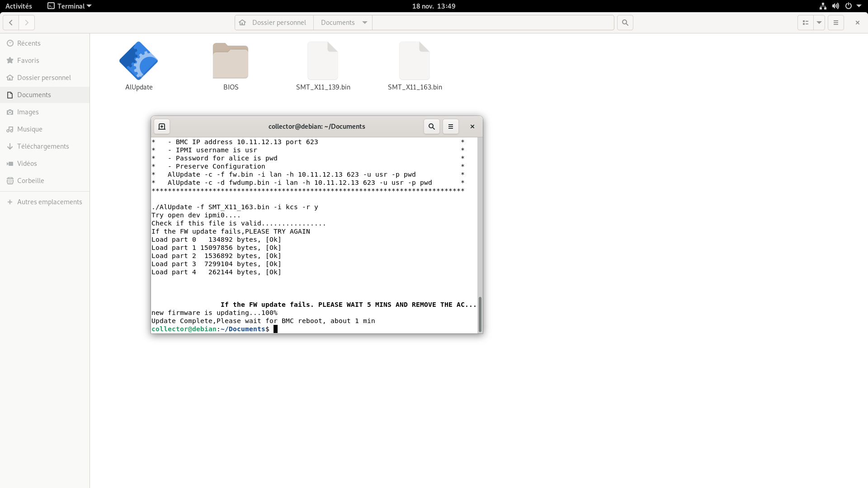This screenshot has width=868, height=488.
Task: Click network status icon in top bar
Action: pos(823,6)
